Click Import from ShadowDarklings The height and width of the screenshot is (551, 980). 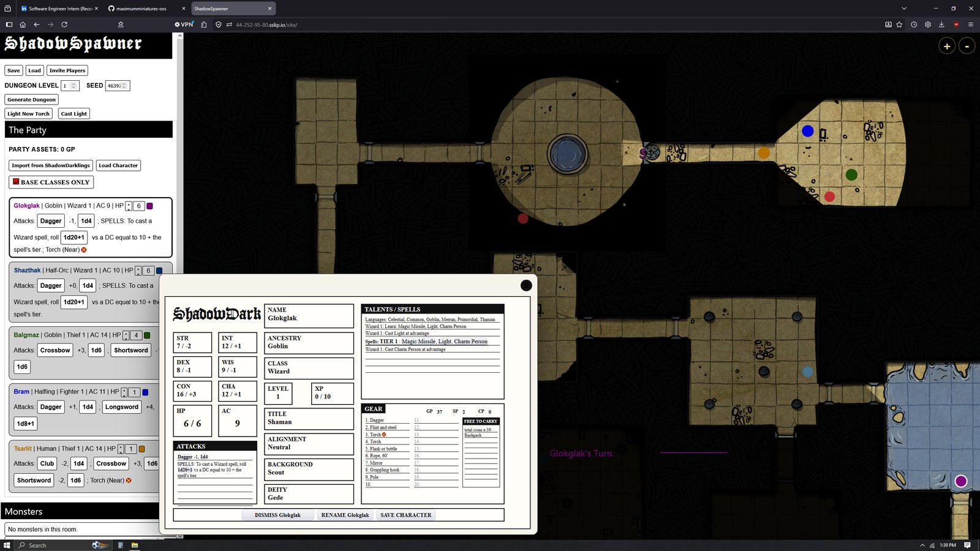51,165
